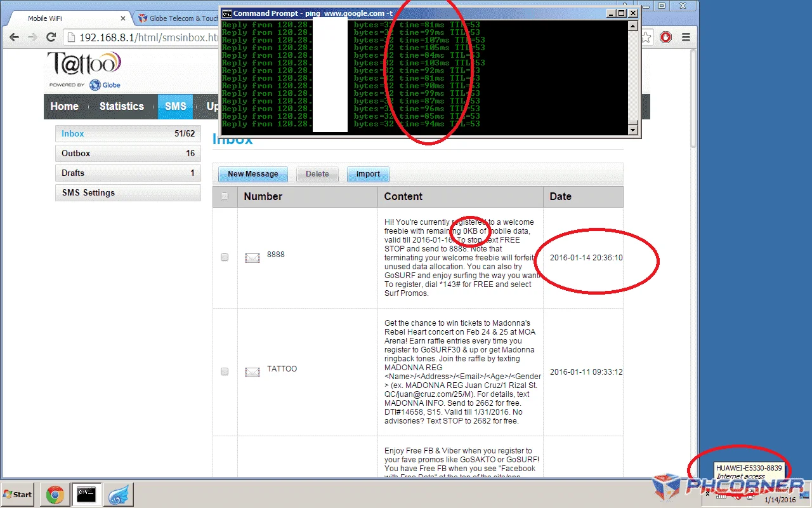Image resolution: width=812 pixels, height=508 pixels.
Task: Open the AdBlock stop-hand extension icon
Action: [665, 37]
